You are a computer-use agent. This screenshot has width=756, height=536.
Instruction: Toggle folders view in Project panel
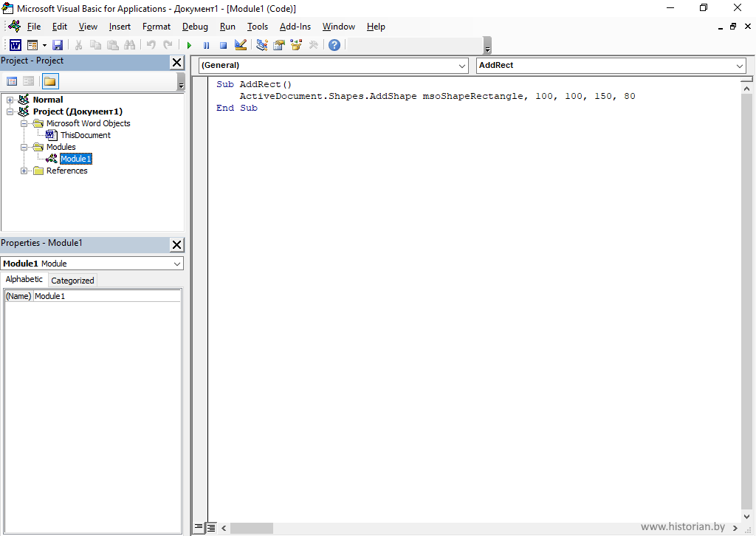[x=49, y=81]
